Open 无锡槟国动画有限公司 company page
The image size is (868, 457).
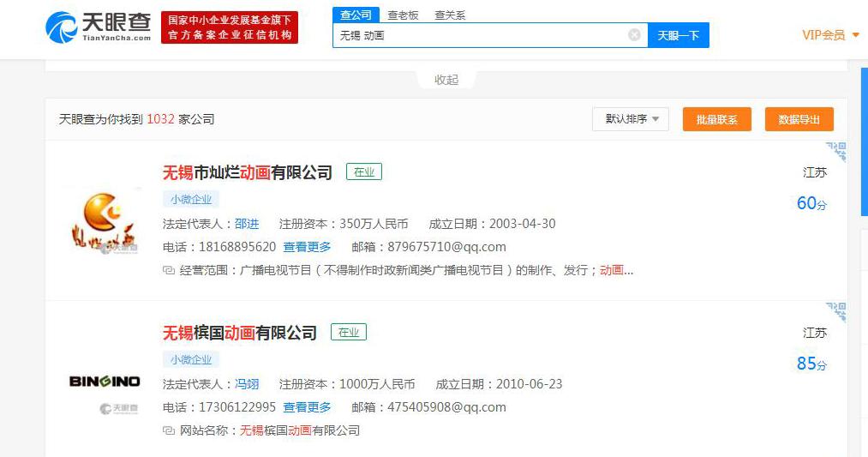tap(239, 333)
